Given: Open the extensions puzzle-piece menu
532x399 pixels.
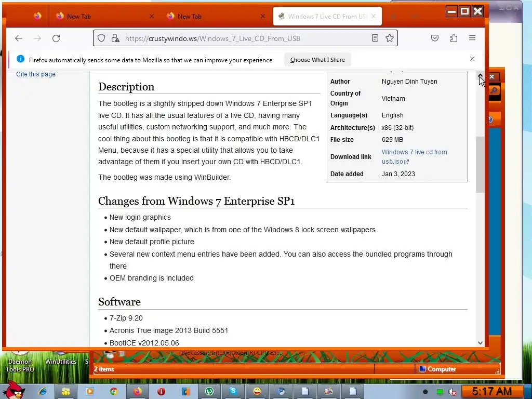Looking at the screenshot, I should pos(454,38).
